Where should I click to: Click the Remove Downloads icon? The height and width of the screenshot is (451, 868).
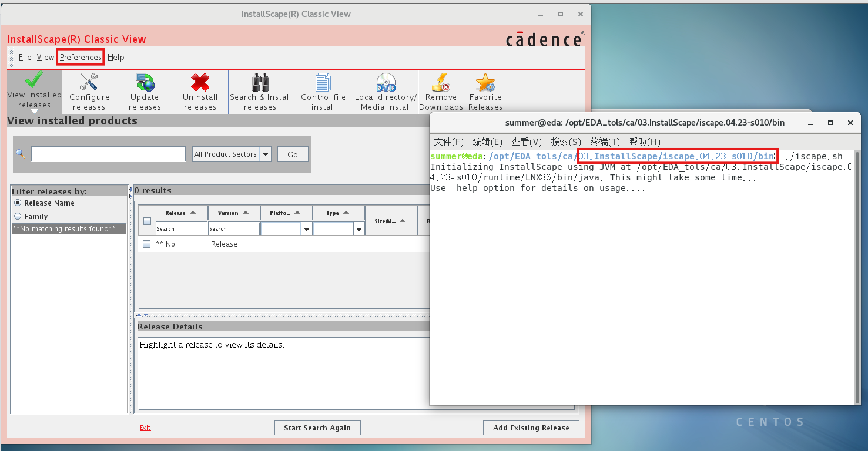441,82
